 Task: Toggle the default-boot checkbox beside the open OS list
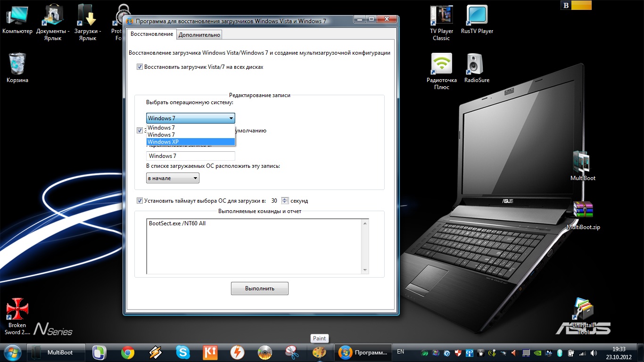(140, 131)
